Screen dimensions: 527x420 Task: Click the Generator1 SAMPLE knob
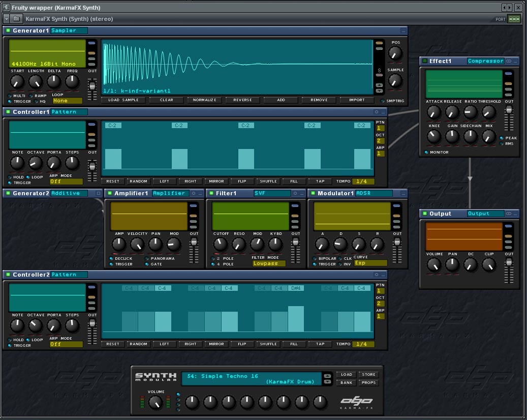click(395, 81)
